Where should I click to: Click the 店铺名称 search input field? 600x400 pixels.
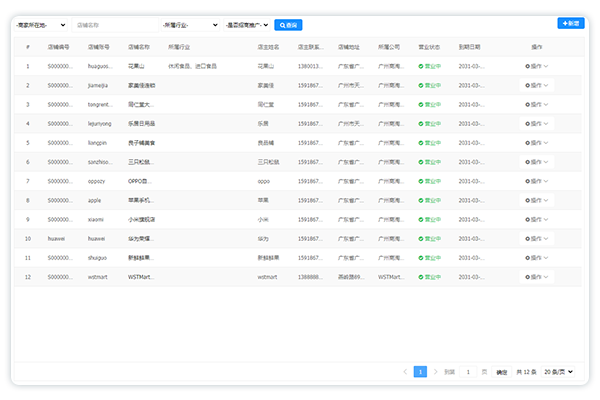click(x=113, y=24)
